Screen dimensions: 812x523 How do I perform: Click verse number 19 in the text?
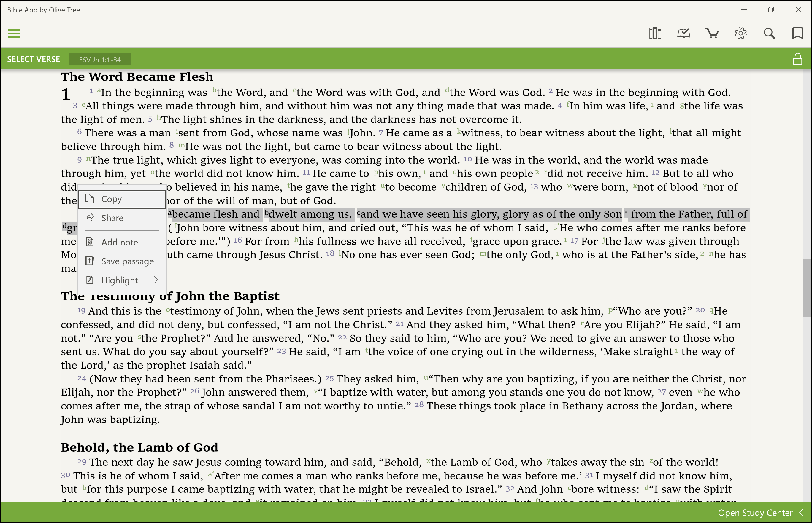(x=81, y=310)
